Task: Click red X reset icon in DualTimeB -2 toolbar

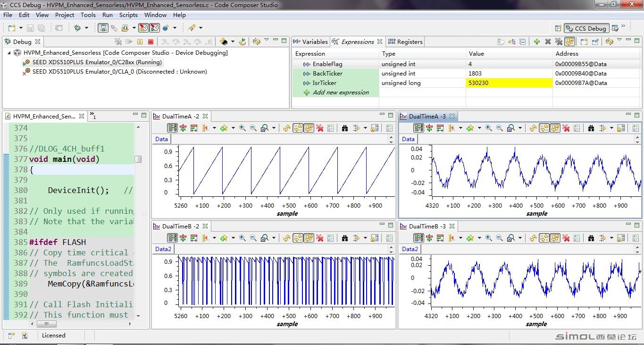Action: [319, 238]
